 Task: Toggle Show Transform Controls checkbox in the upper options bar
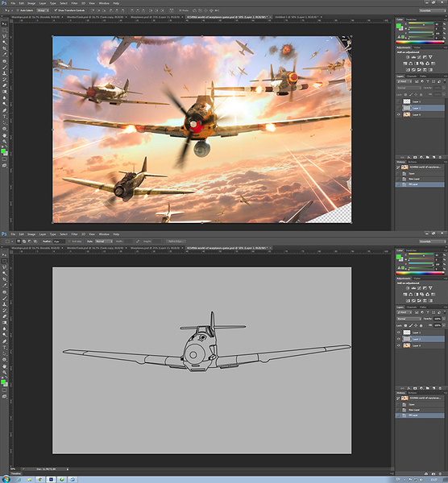point(56,10)
